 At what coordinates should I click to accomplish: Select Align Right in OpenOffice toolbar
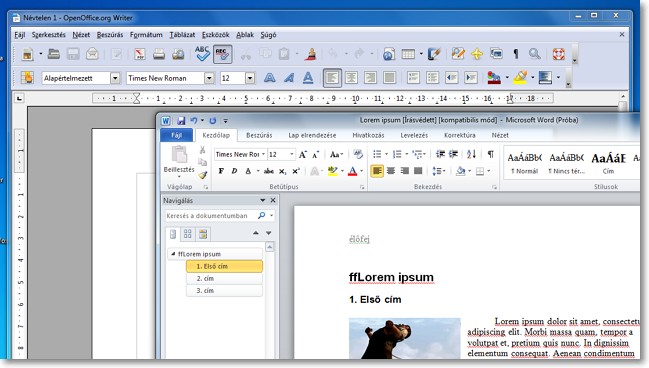click(x=370, y=78)
